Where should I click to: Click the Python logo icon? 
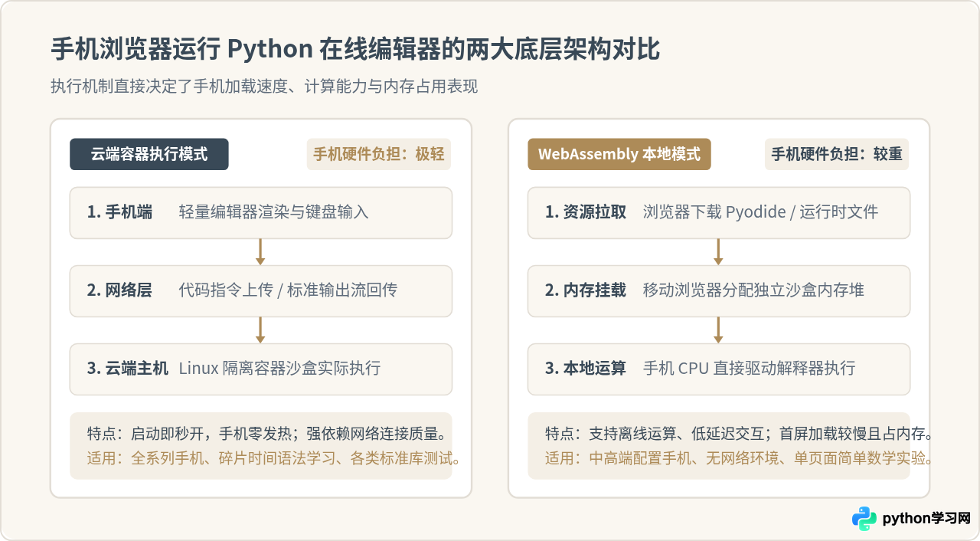pos(864,519)
